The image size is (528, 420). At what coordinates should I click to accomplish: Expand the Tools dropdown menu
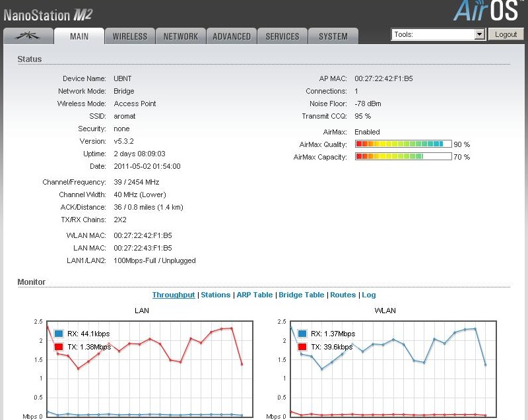479,34
